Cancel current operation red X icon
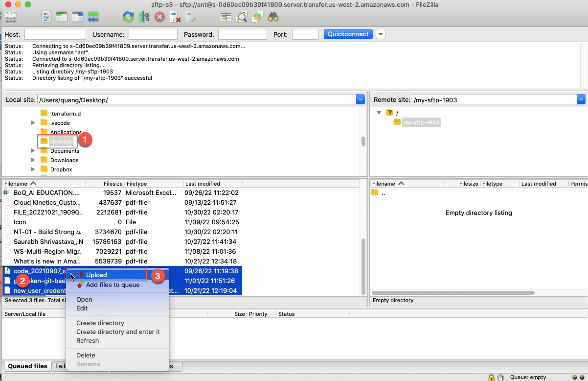This screenshot has width=588, height=381. (x=159, y=17)
